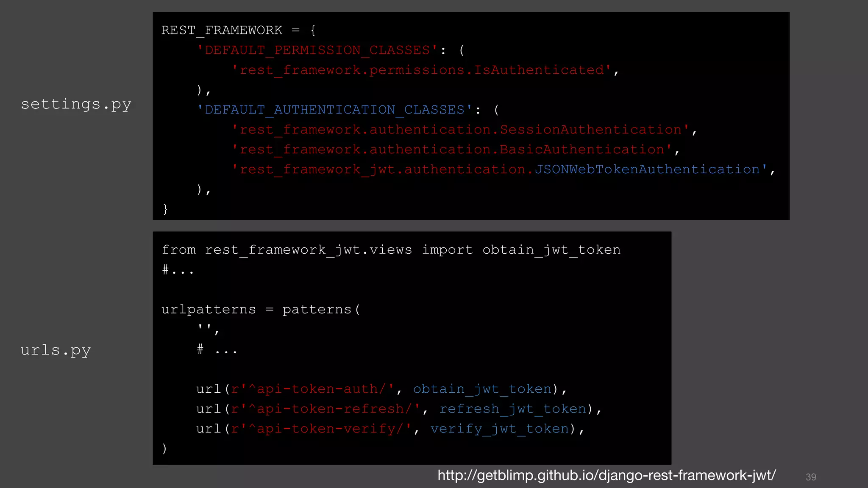Click the REST_FRAMEWORK variable name
Image resolution: width=868 pixels, height=488 pixels.
click(x=221, y=30)
